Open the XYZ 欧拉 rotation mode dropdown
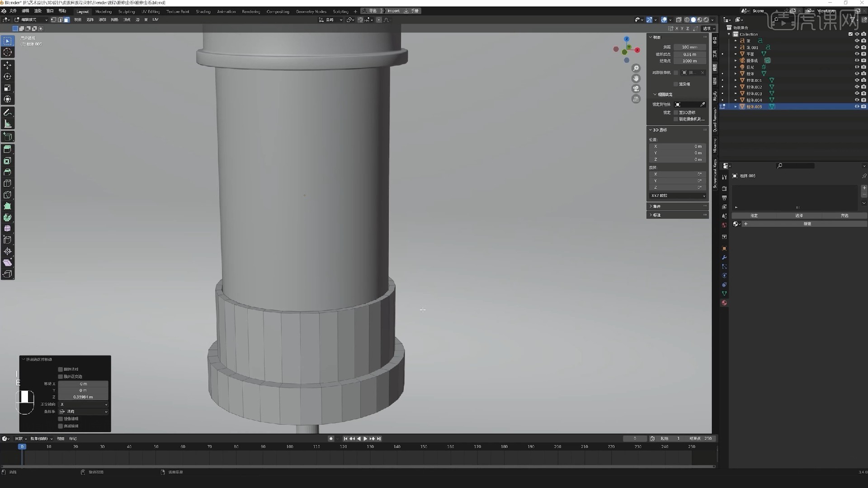 pos(678,196)
